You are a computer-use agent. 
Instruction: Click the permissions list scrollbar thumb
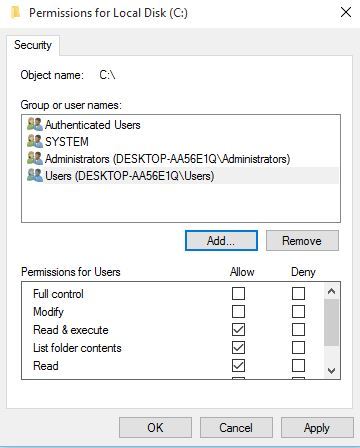tap(331, 322)
